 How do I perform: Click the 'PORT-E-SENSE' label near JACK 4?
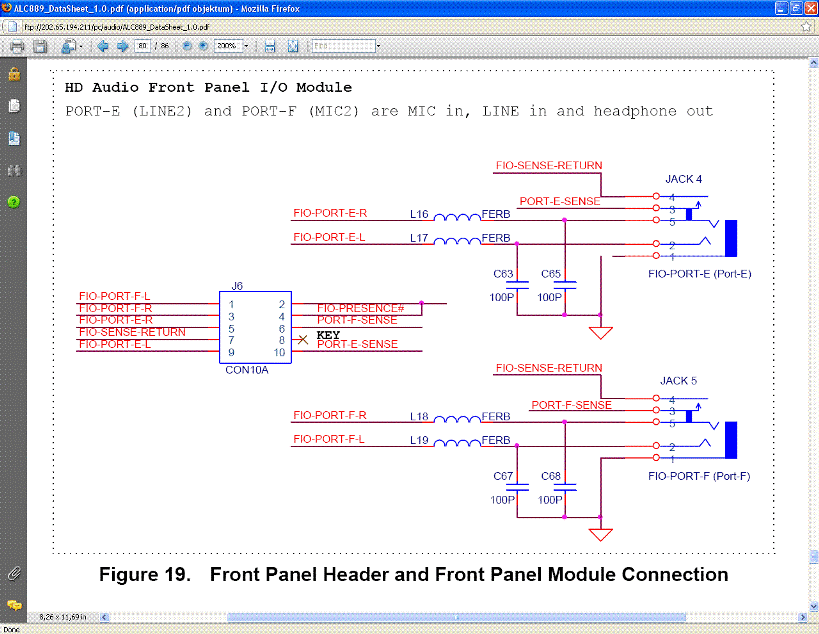point(559,201)
